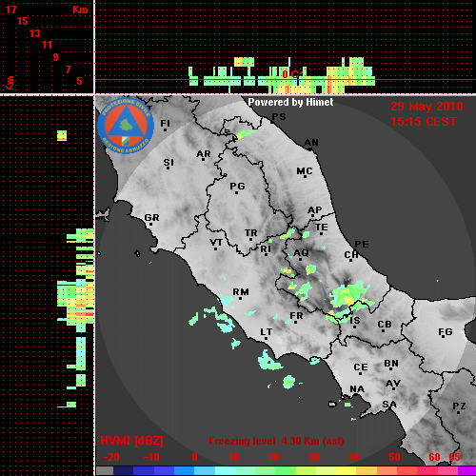Click the PG city marker
Image resolution: width=476 pixels, height=476 pixels.
pos(236,192)
